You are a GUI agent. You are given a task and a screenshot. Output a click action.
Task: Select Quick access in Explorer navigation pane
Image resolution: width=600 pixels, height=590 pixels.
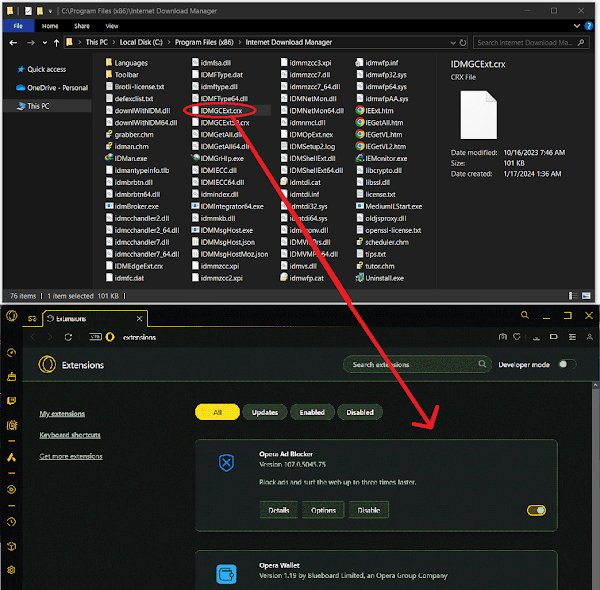46,69
